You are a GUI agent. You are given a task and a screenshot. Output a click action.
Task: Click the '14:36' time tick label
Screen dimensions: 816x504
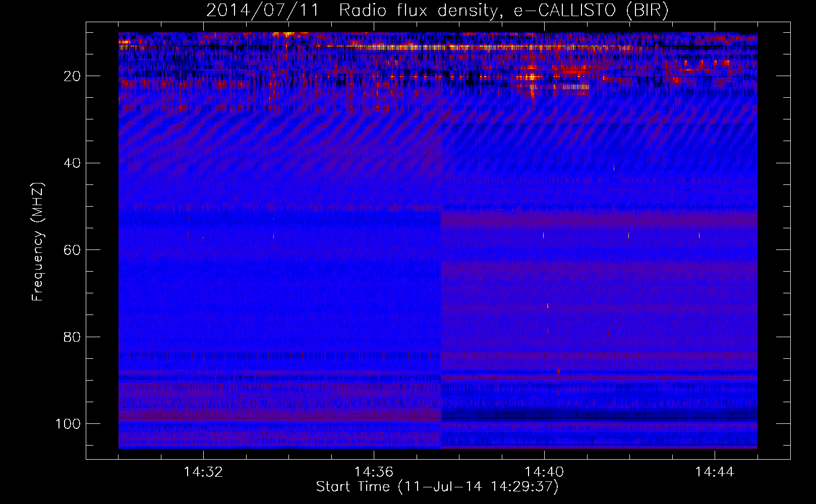click(374, 472)
